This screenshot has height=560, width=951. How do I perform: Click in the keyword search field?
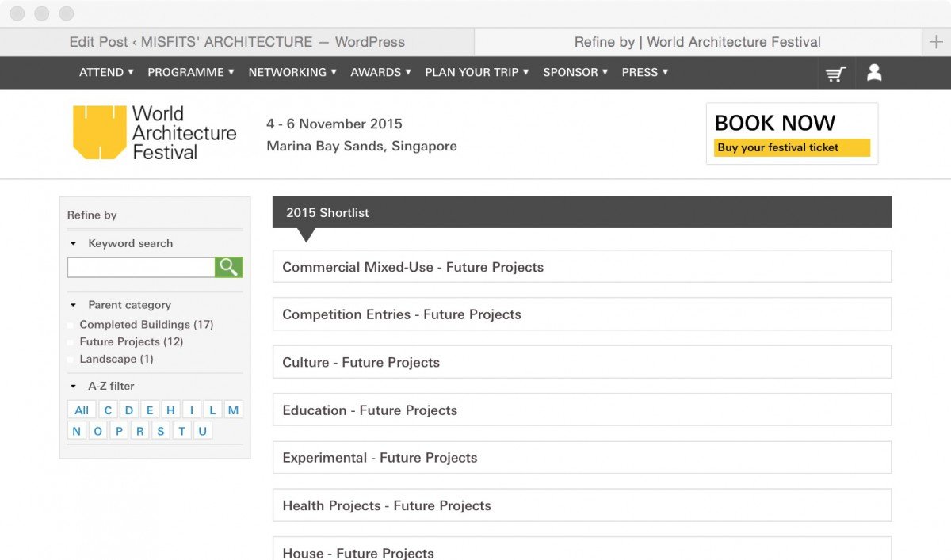tap(141, 267)
